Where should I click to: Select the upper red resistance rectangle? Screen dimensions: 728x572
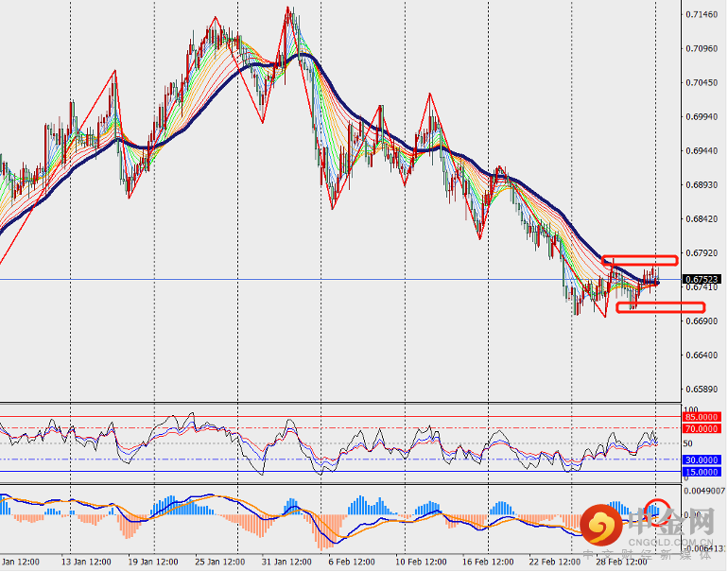click(640, 259)
